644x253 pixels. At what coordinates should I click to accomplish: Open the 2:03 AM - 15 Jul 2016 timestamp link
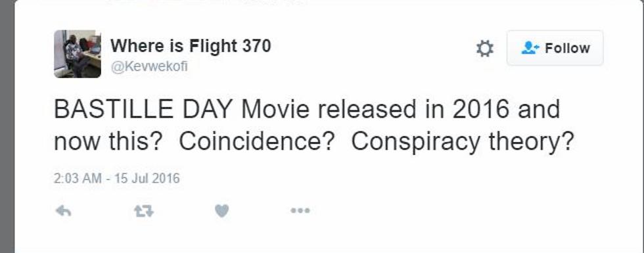click(x=117, y=178)
